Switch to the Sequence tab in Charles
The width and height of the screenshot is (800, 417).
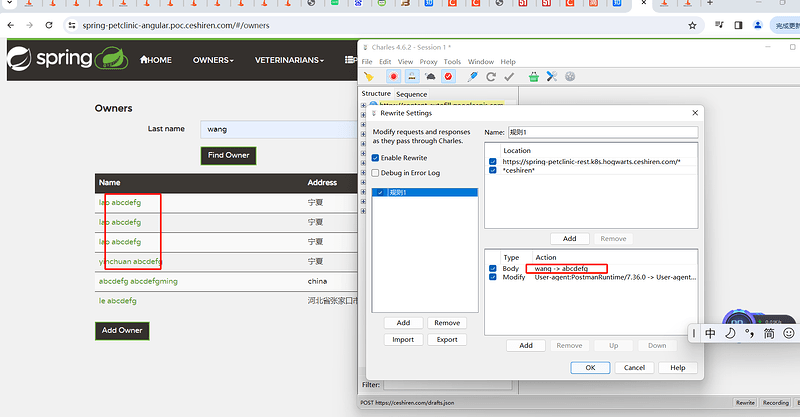(412, 94)
